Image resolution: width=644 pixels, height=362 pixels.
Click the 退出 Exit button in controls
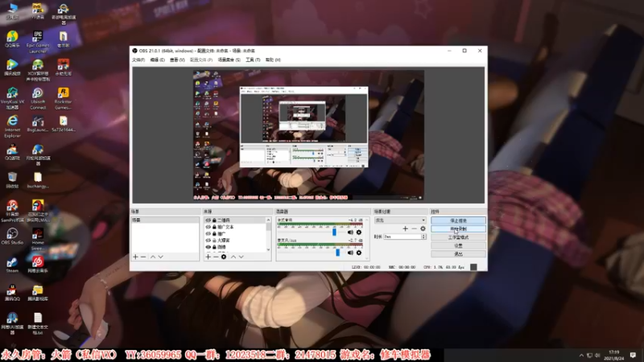[458, 253]
